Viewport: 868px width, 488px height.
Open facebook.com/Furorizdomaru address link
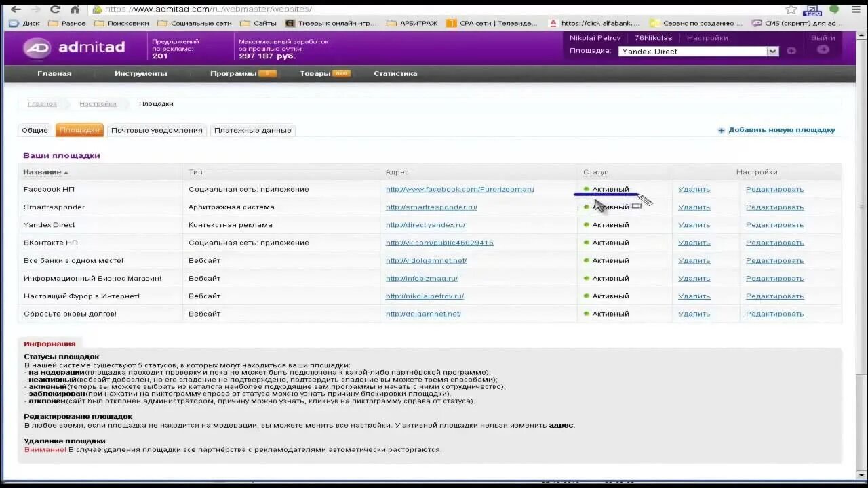click(460, 189)
